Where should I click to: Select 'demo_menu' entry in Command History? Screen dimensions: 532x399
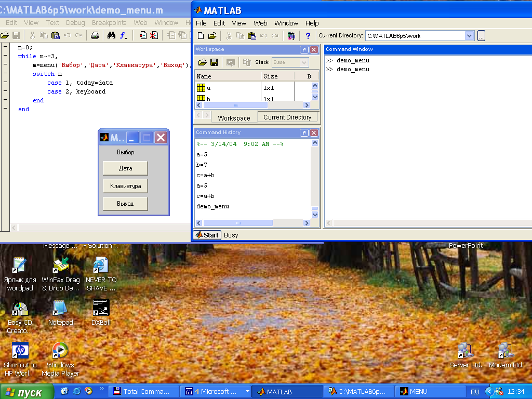coord(212,206)
